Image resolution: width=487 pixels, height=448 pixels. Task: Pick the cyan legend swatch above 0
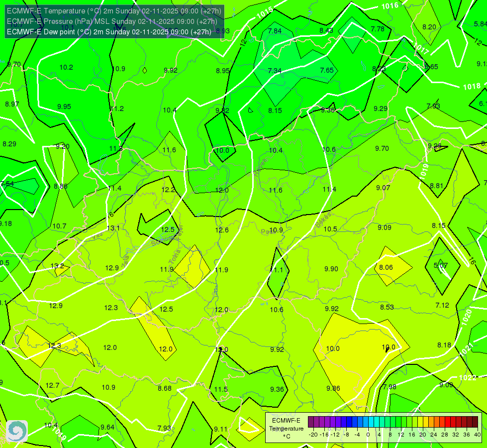click(371, 422)
